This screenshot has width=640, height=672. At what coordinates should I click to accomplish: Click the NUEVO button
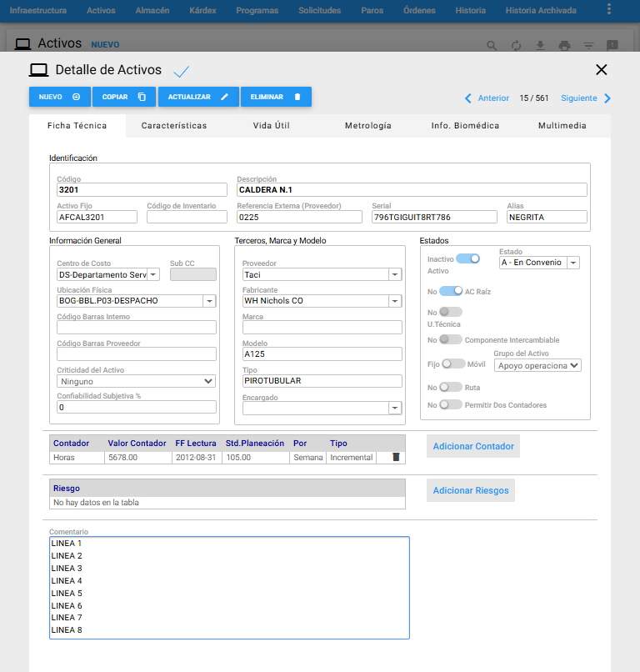60,97
